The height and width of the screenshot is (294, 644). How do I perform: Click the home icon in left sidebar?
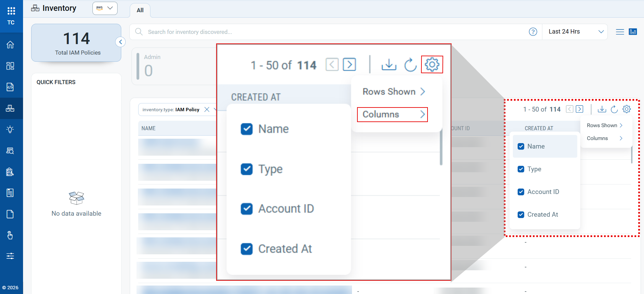pos(10,45)
